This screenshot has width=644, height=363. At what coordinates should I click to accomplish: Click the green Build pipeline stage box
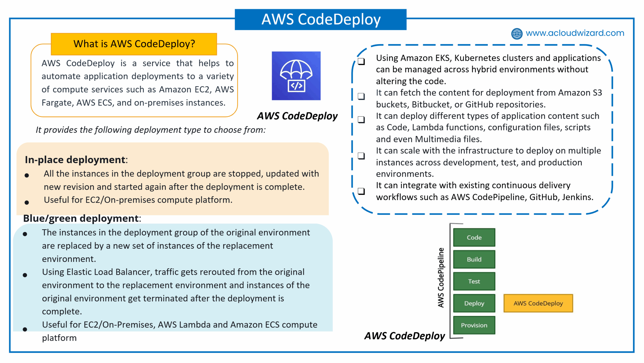474,259
